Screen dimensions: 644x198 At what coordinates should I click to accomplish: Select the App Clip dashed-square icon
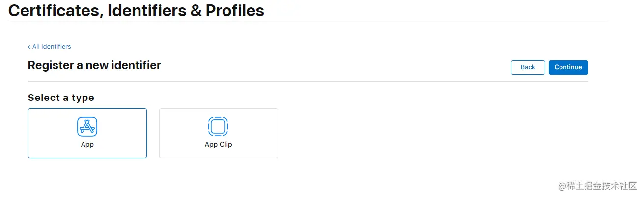pyautogui.click(x=218, y=126)
